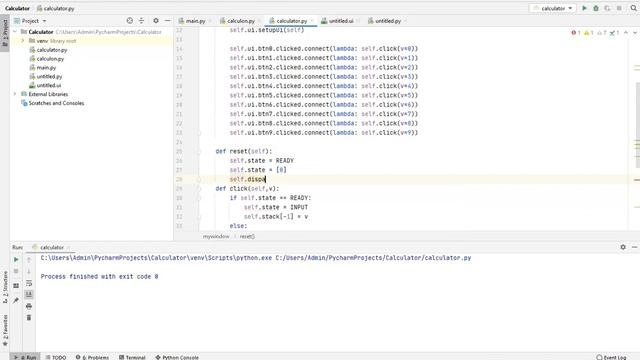Open the Run tool window button
Image resolution: width=640 pixels, height=360 pixels.
click(x=25, y=357)
